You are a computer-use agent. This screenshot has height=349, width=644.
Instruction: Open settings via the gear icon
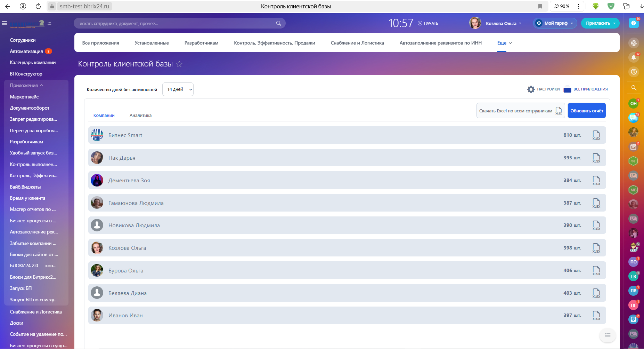pos(531,89)
